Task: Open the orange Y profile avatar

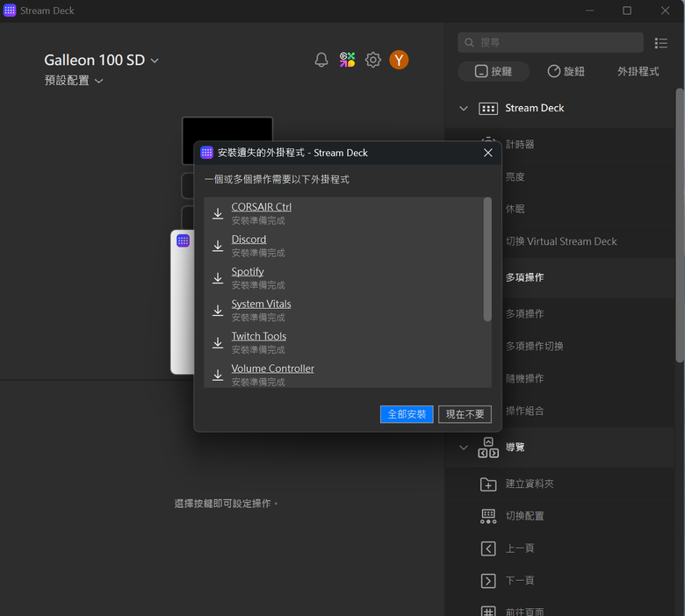Action: point(399,60)
